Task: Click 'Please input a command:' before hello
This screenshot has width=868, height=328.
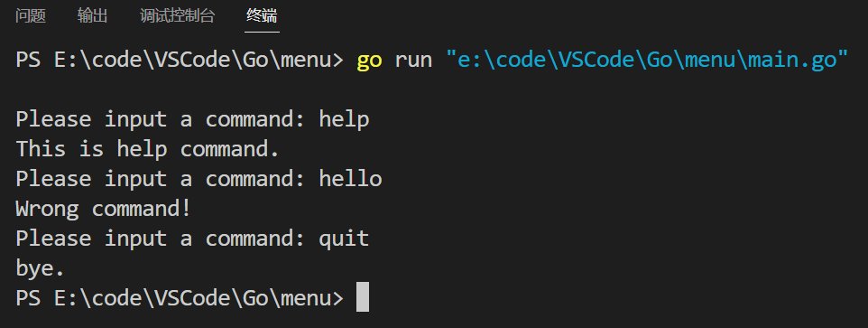Action: (160, 179)
